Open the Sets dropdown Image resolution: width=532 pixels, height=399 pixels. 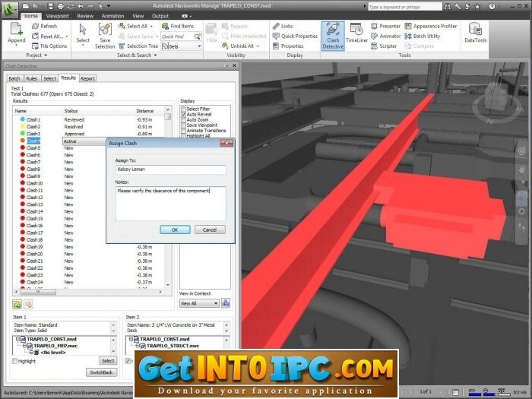[182, 46]
